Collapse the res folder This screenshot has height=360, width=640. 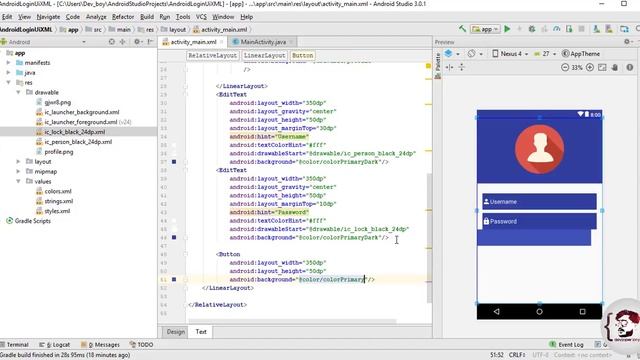[x=9, y=82]
